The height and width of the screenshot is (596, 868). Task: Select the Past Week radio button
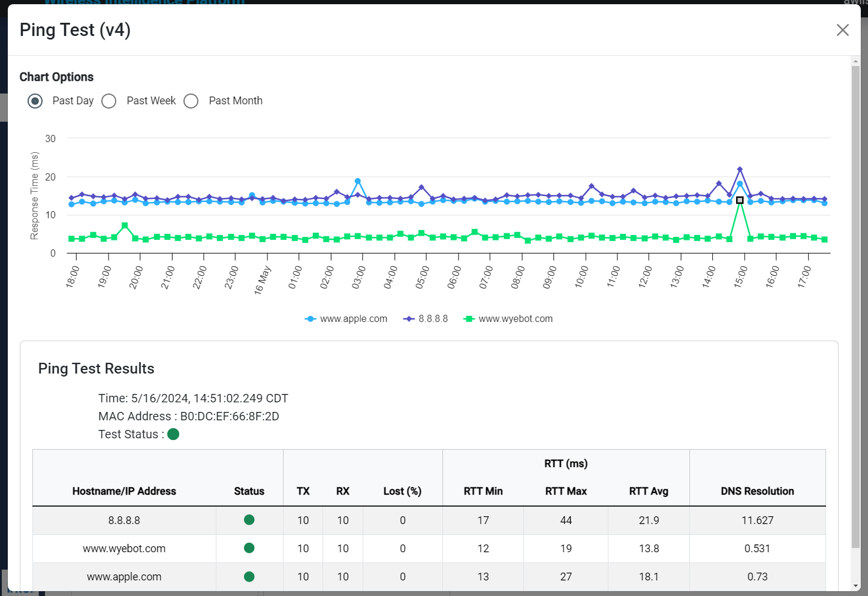click(109, 101)
